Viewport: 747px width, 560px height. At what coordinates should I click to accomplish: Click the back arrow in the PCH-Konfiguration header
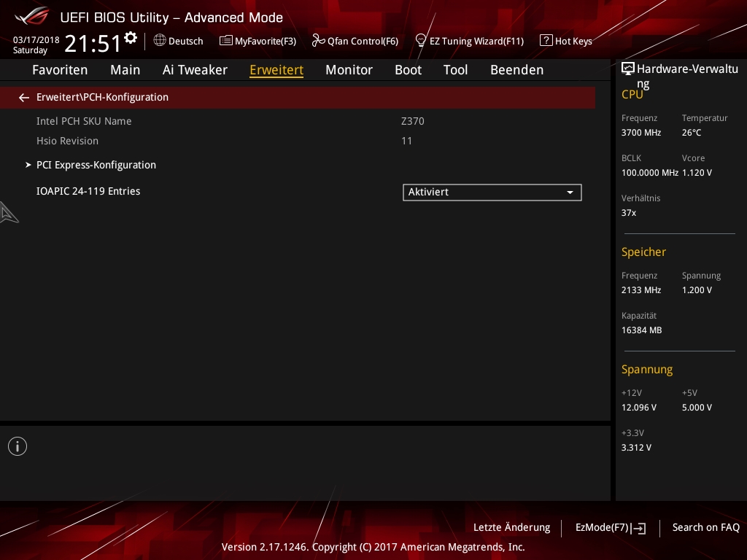[24, 98]
